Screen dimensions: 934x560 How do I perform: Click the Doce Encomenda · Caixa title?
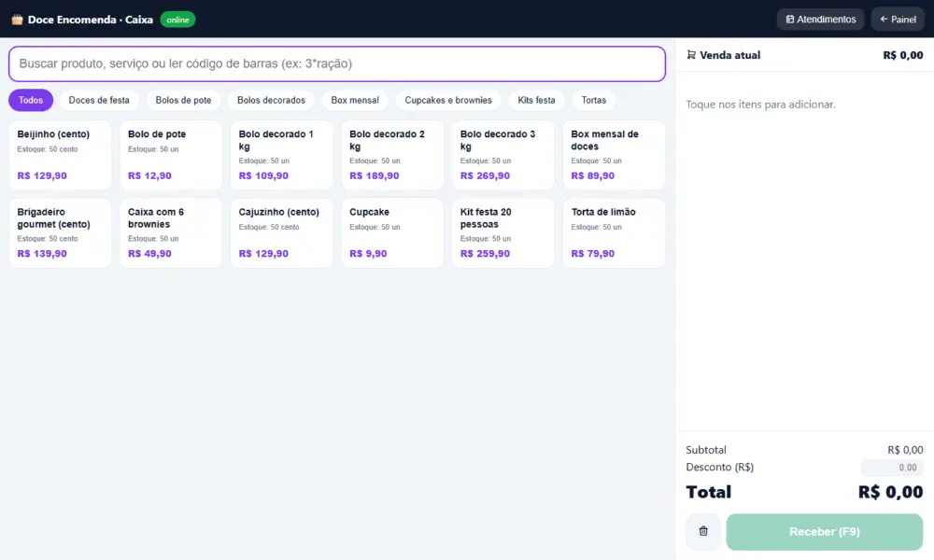point(91,20)
